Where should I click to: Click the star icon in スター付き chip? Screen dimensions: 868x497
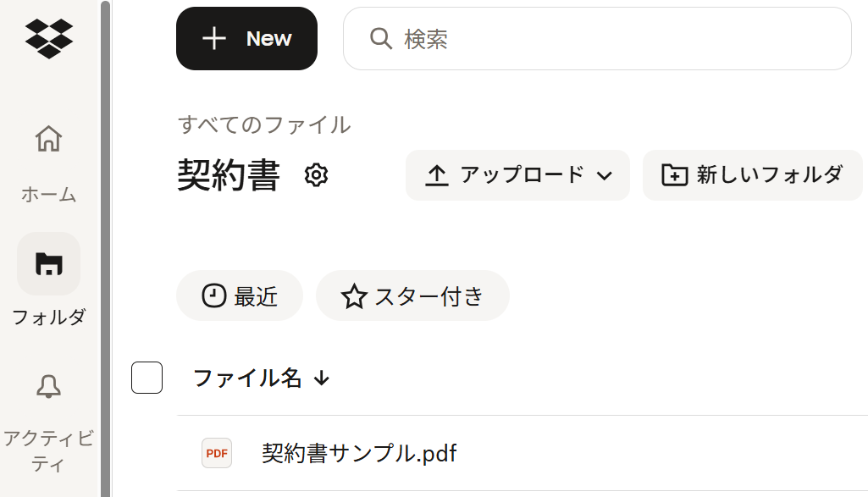coord(353,296)
